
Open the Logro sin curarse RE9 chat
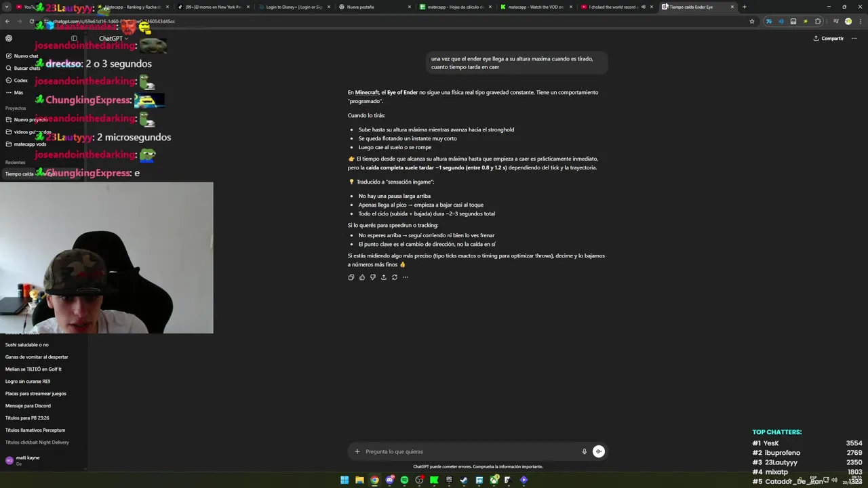pos(28,382)
